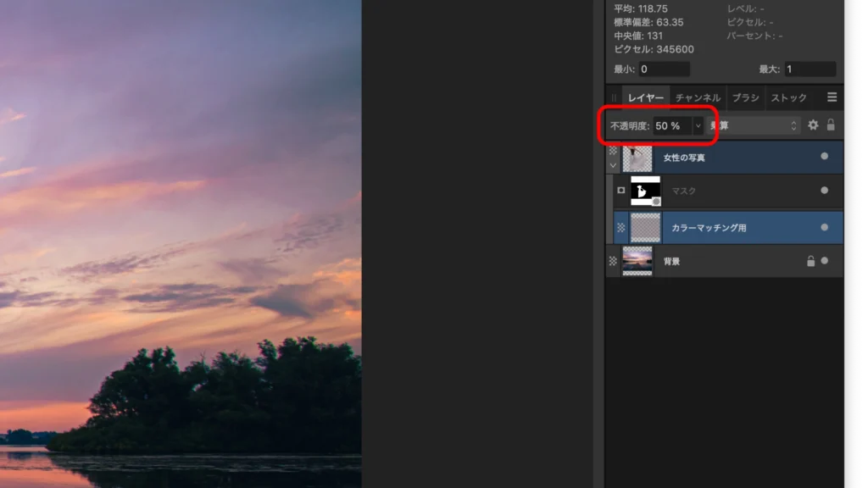Switch to the チャンネル tab
Viewport: 868px width, 488px height.
(698, 98)
